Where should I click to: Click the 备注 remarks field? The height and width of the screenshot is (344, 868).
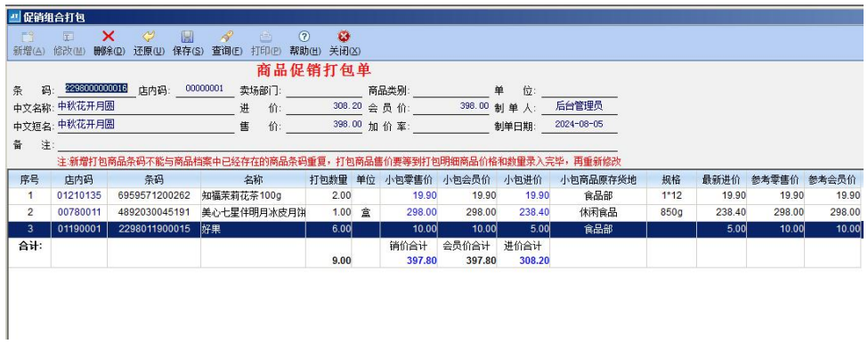(337, 144)
